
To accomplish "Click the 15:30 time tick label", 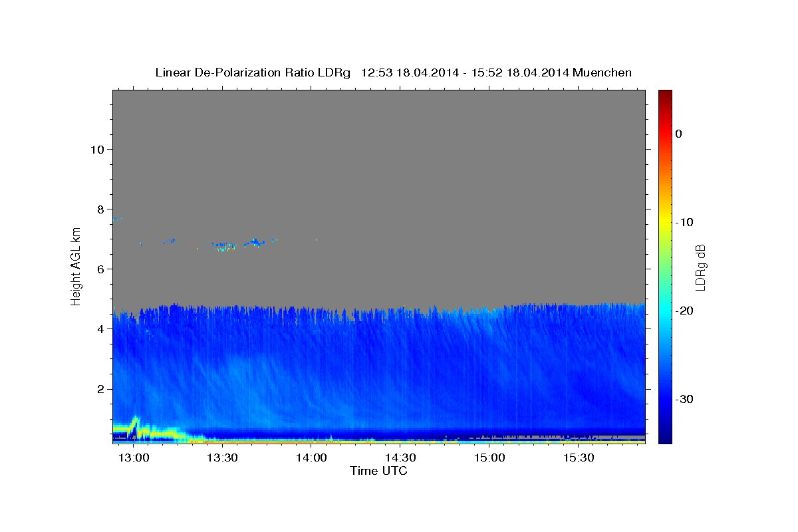I will [579, 458].
